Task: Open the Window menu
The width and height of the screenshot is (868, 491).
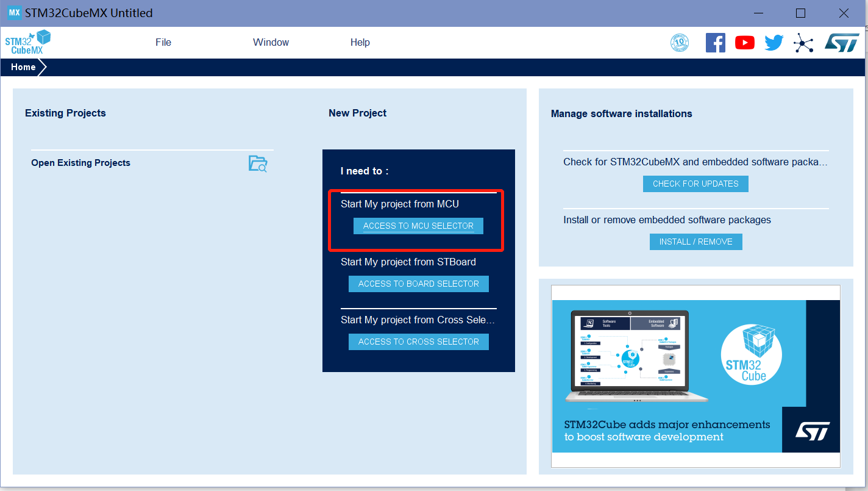Action: click(x=271, y=42)
